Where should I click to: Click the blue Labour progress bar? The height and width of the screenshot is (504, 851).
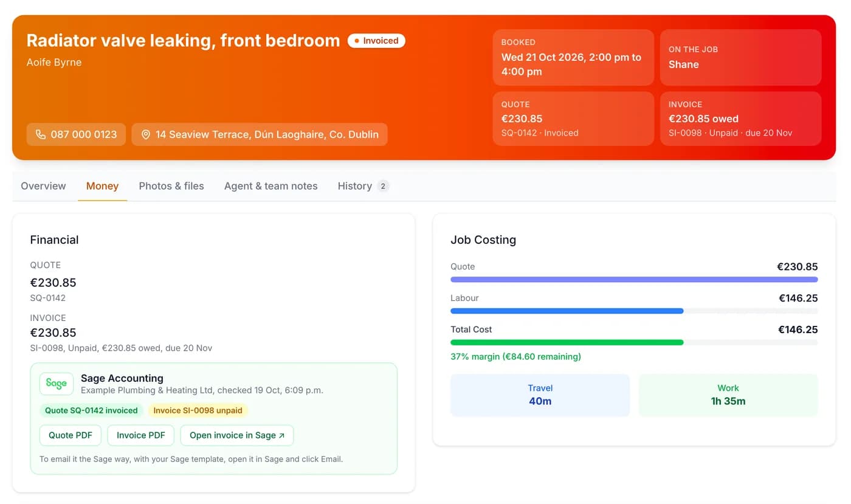(567, 311)
